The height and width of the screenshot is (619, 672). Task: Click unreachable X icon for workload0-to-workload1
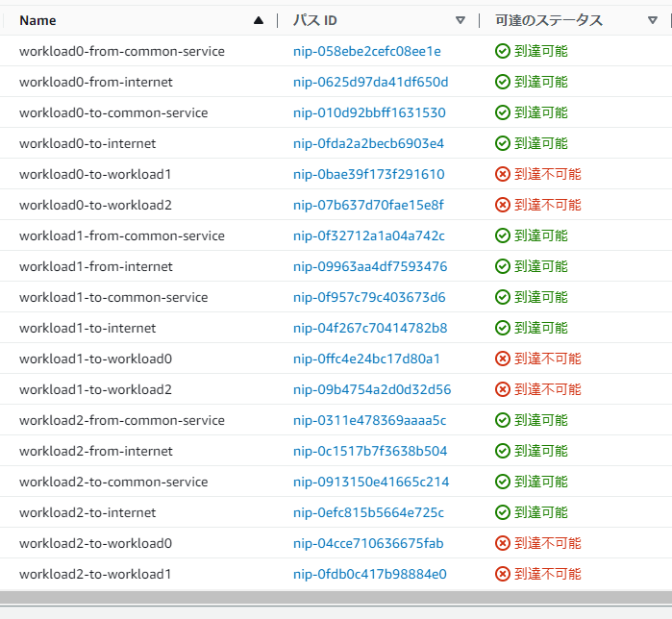pos(502,174)
